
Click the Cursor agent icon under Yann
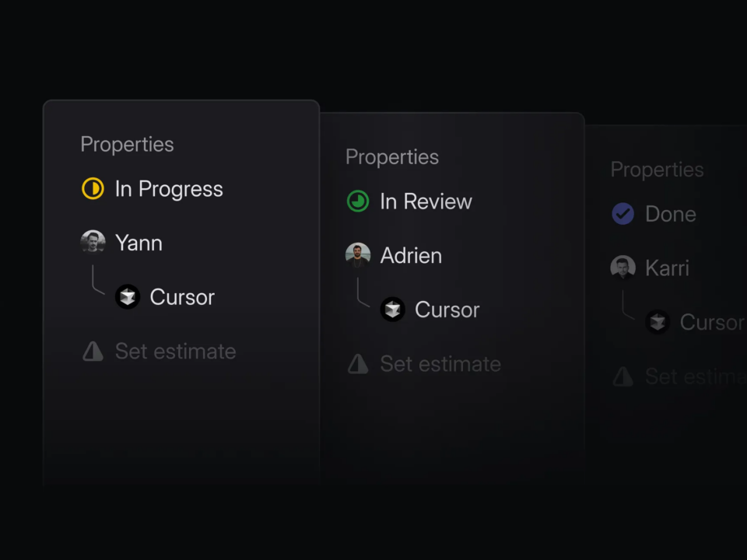point(128,296)
